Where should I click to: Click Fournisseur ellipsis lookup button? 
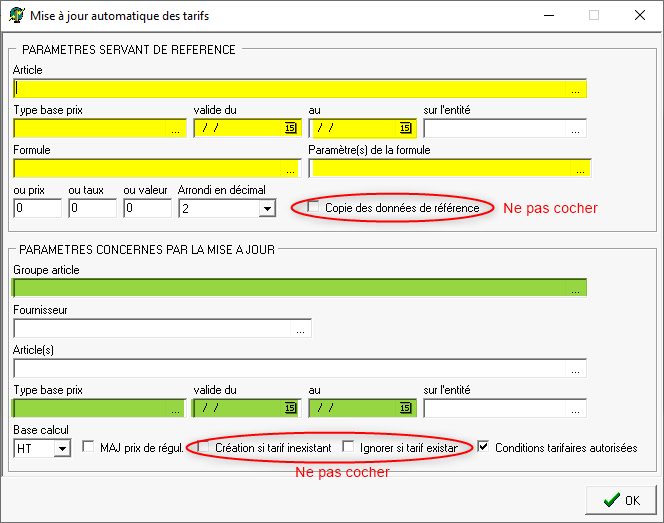pos(301,329)
